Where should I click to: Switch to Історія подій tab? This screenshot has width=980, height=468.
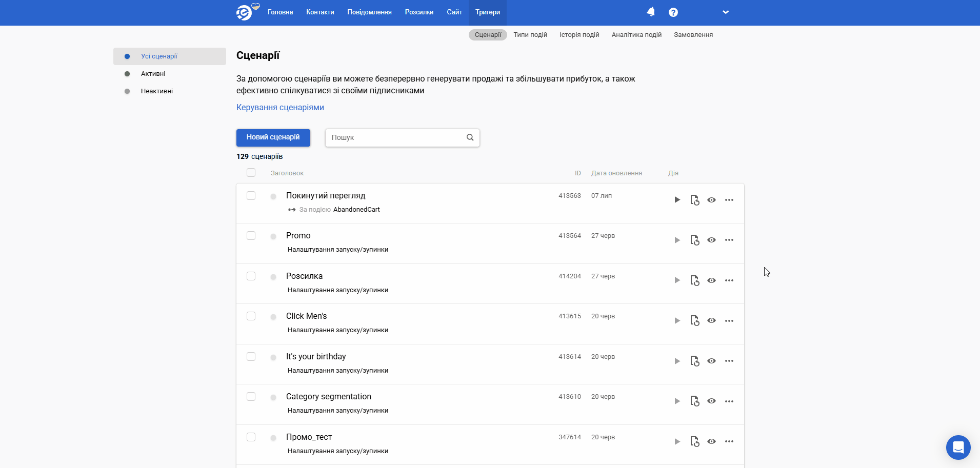click(x=579, y=35)
